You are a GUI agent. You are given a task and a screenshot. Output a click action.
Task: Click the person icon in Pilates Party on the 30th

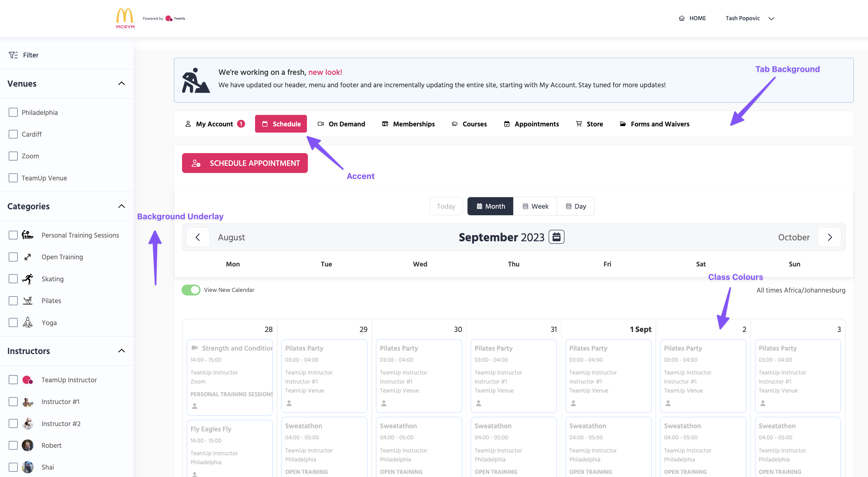[x=384, y=403]
